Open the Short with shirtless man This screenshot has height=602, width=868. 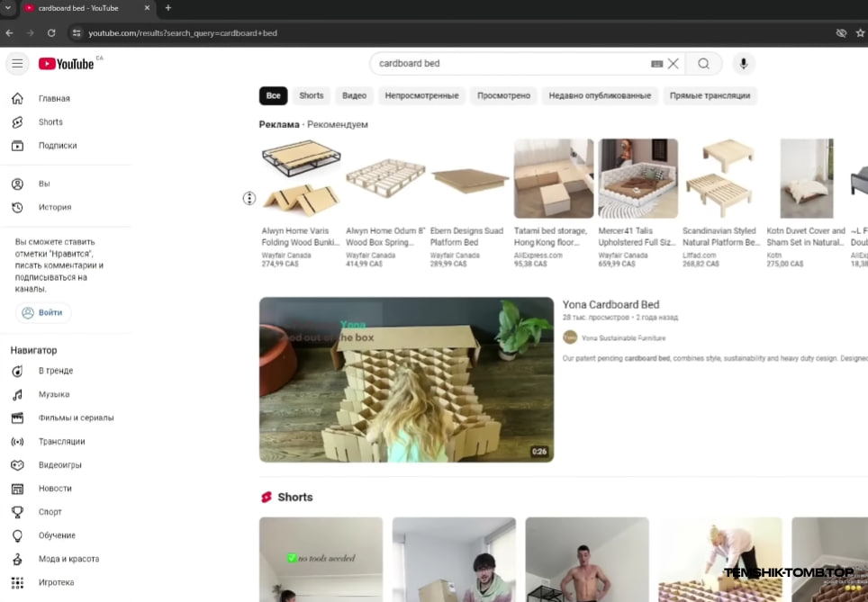coord(587,560)
